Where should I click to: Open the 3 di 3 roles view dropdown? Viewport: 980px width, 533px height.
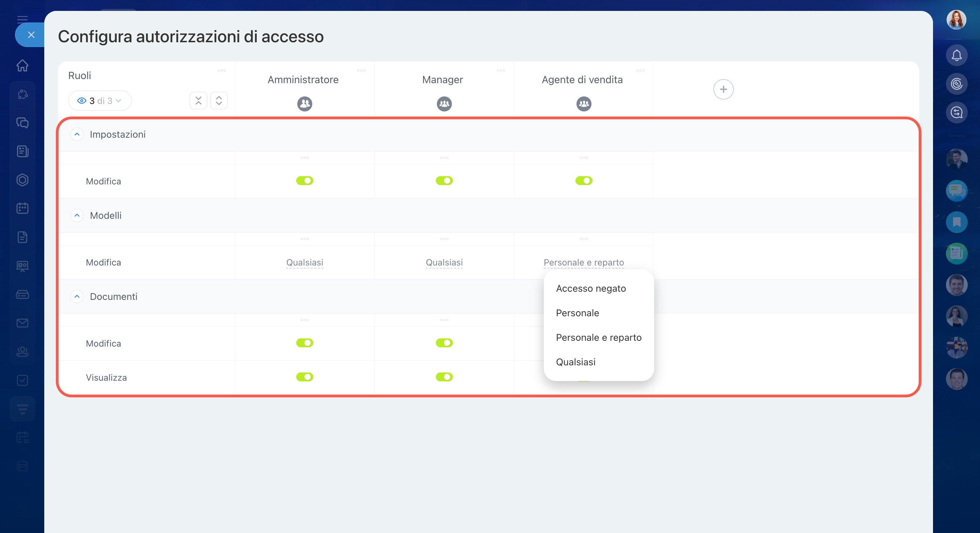pos(100,101)
